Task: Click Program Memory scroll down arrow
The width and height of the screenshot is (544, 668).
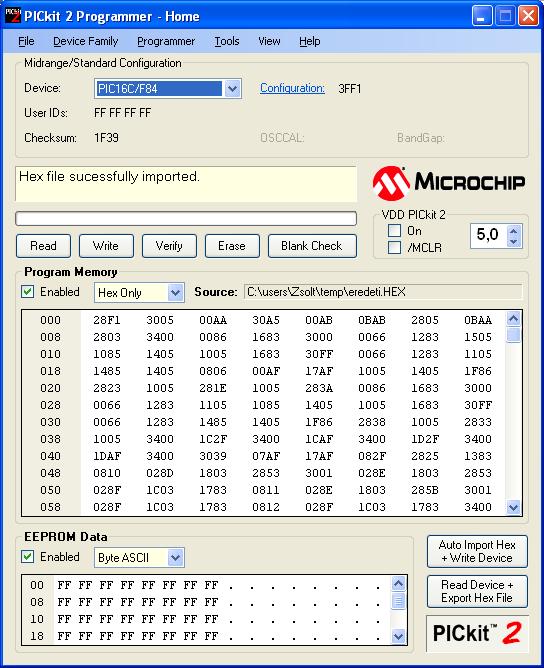Action: point(514,507)
